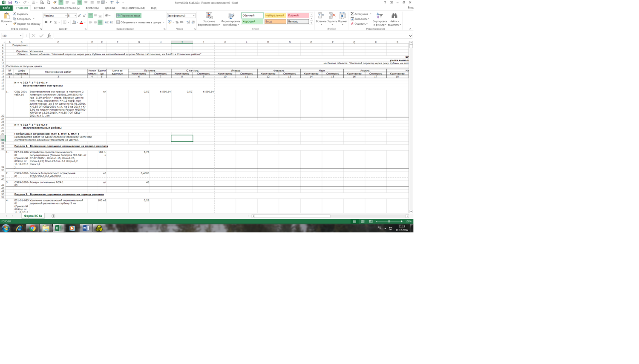Insert cells using the Вставить cells button
The width and height of the screenshot is (639, 364).
pyautogui.click(x=321, y=18)
